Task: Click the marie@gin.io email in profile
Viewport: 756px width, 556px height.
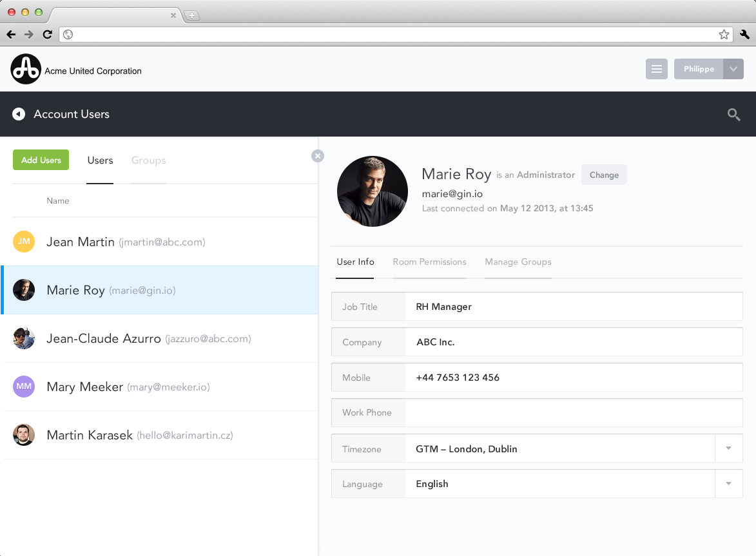Action: pos(452,194)
